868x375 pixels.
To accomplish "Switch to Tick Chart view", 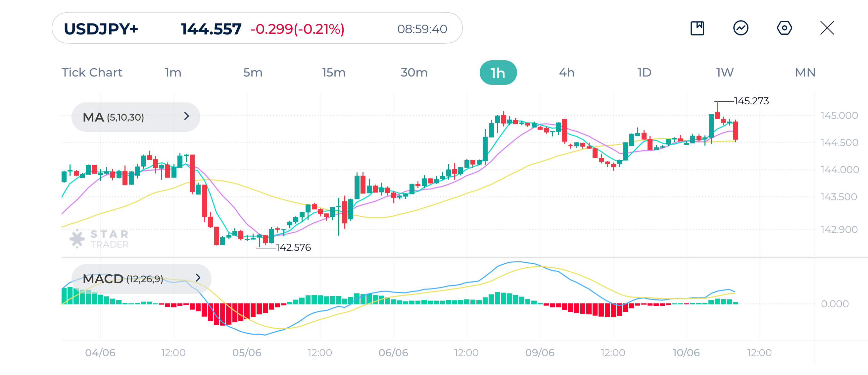I will (92, 72).
